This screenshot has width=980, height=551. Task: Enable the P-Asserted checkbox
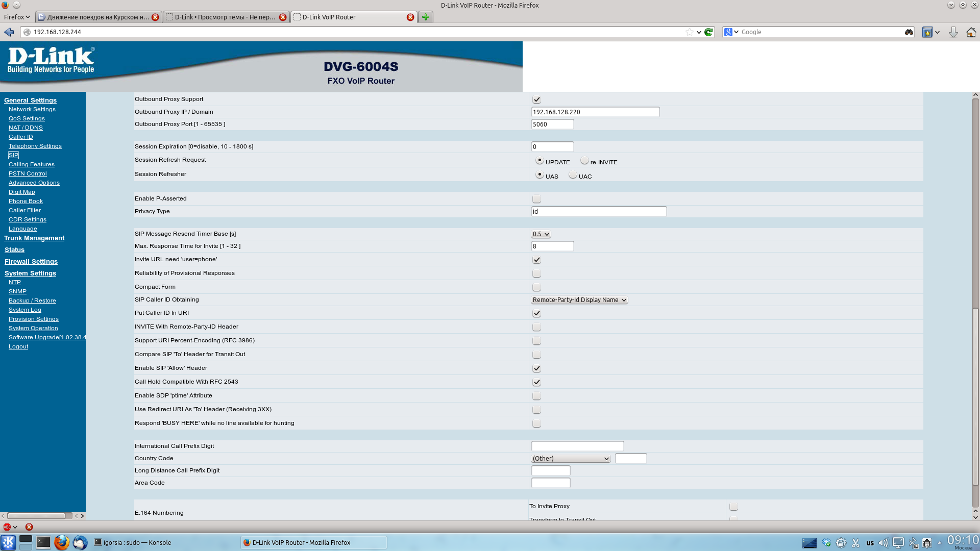[536, 199]
